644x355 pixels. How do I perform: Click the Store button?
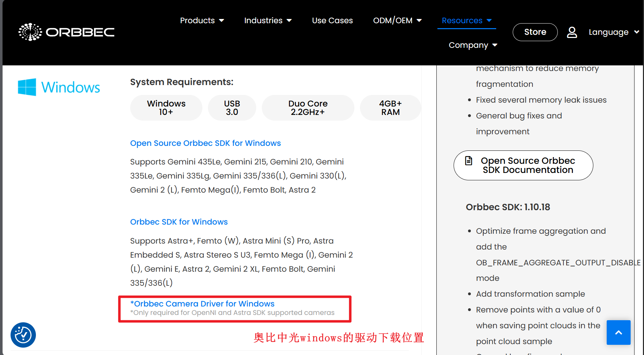535,32
